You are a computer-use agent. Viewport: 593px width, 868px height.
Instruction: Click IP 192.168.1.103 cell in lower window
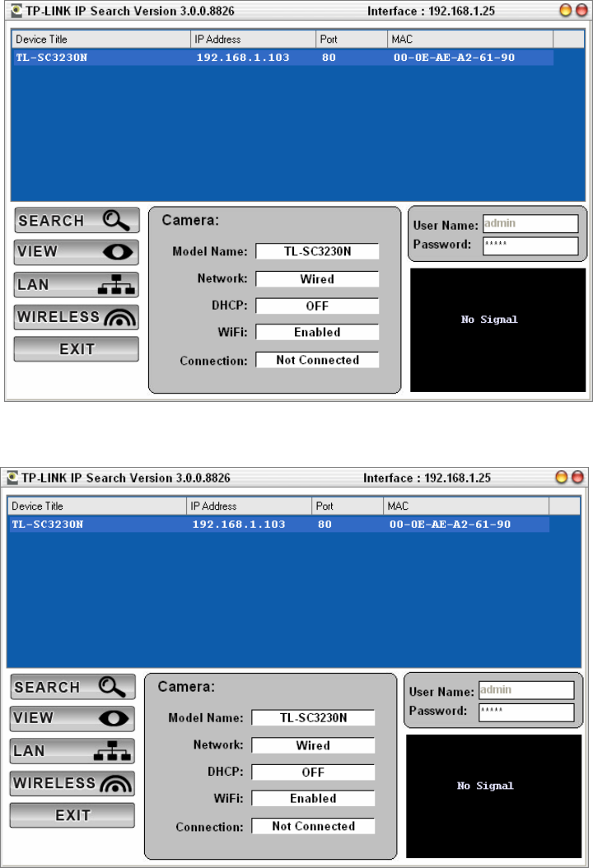pyautogui.click(x=239, y=525)
